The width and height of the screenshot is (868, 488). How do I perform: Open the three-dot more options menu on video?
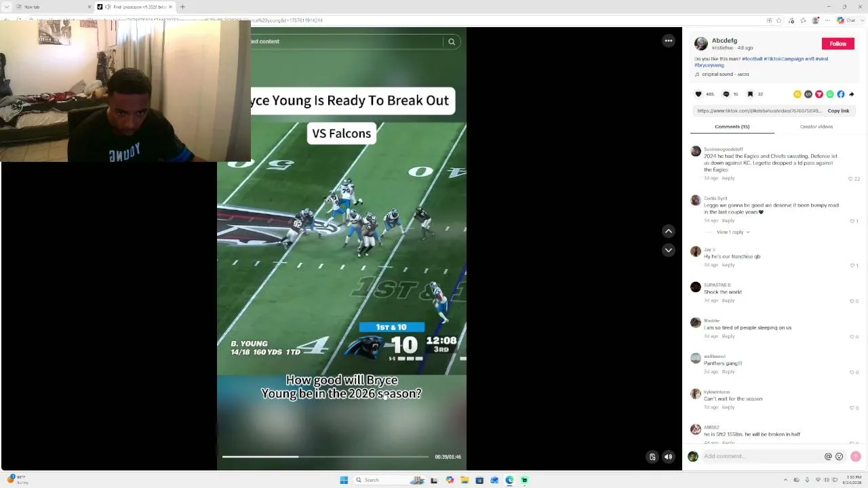coord(669,41)
